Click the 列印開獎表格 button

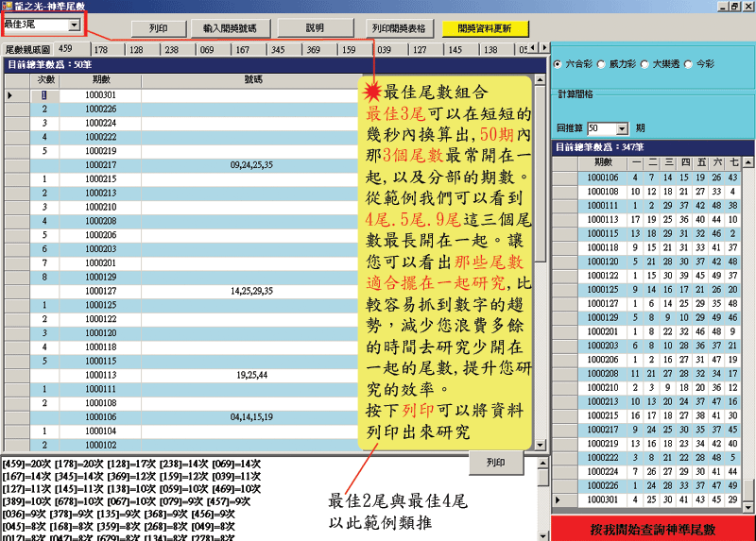click(399, 28)
